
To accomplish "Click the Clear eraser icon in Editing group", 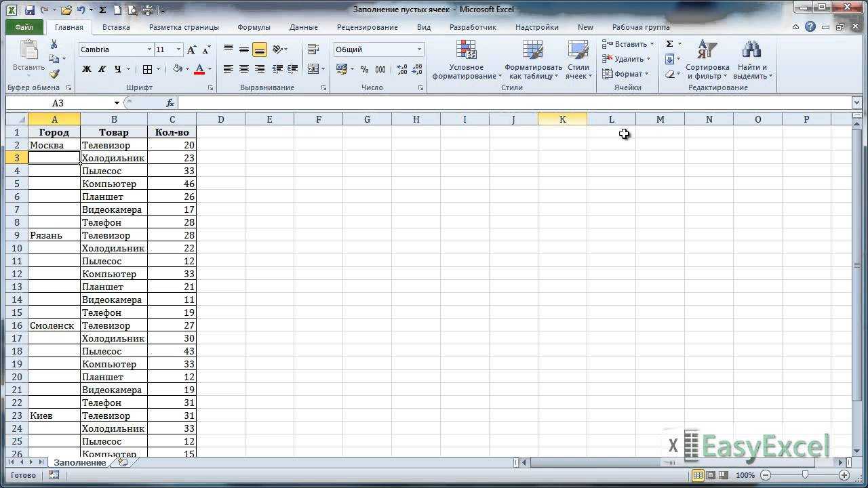I will click(x=669, y=74).
